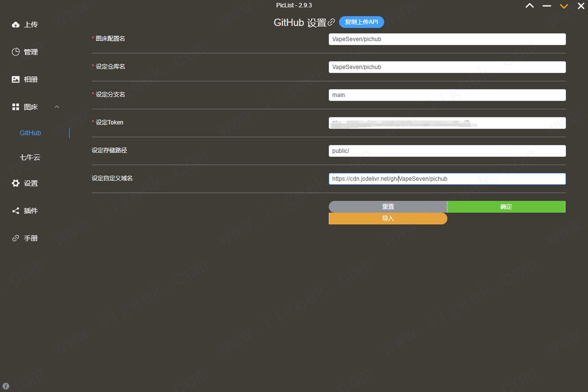
Task: Focus the 设定Token input field
Action: pyautogui.click(x=447, y=123)
